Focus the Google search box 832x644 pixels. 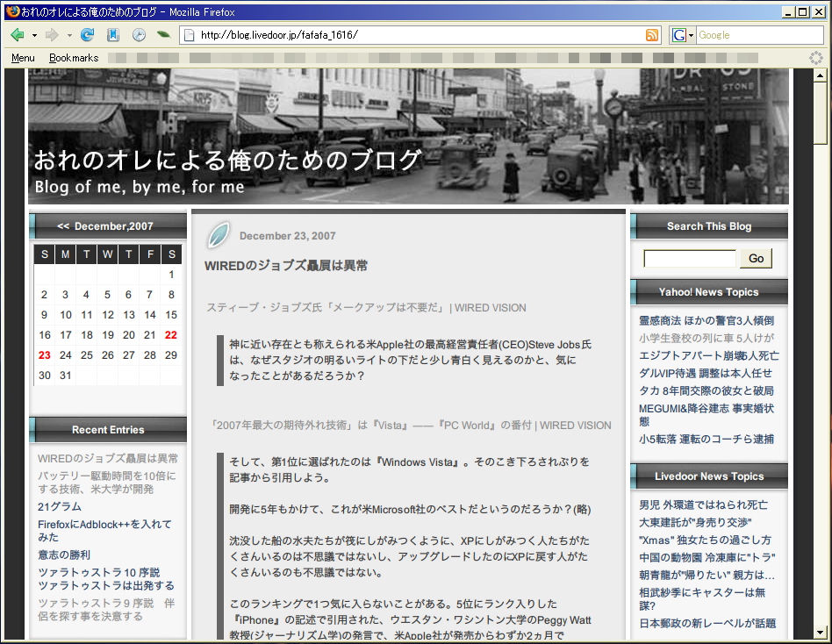point(759,35)
